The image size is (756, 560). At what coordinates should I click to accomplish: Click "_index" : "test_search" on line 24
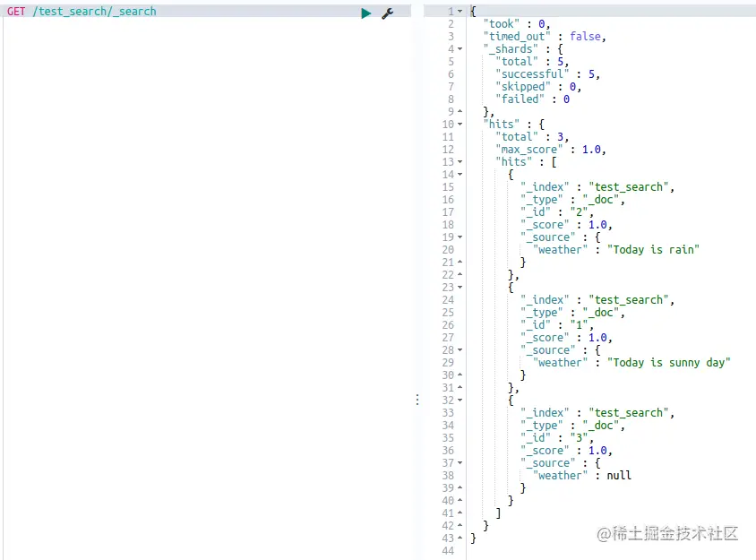[x=597, y=299]
